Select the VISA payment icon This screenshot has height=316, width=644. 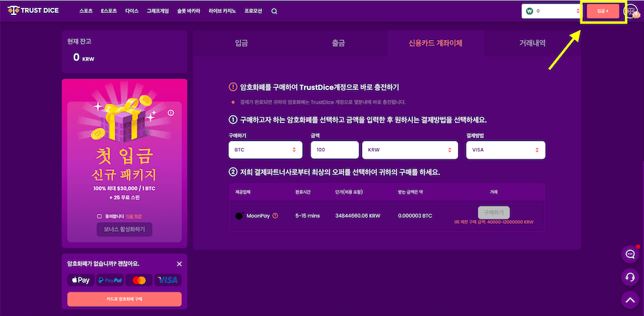coord(167,280)
